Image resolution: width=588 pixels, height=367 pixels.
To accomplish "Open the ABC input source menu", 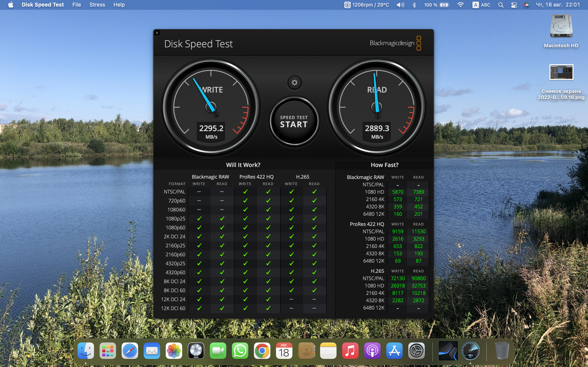I will (x=481, y=5).
